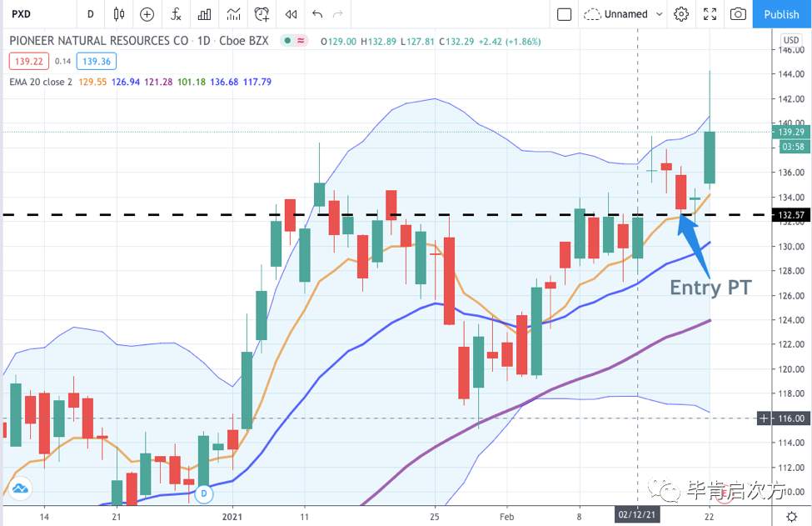Redo the last chart action
812x526 pixels.
click(338, 14)
